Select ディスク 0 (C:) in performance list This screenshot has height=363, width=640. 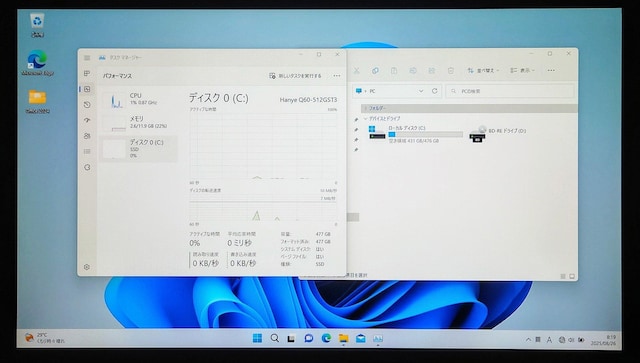138,148
